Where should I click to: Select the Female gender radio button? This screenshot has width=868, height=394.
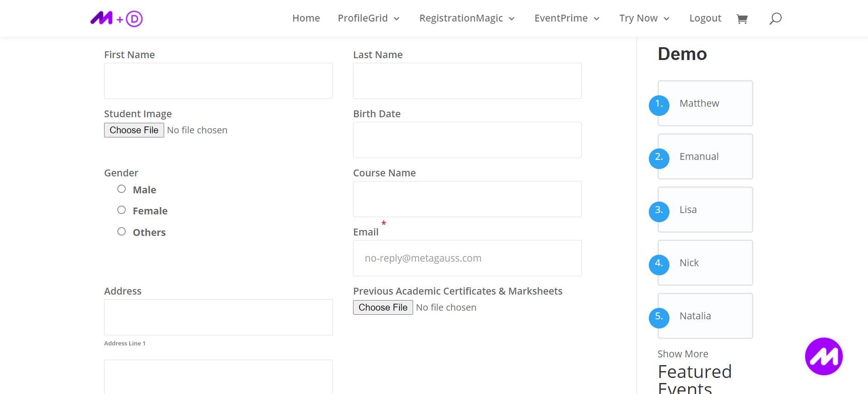(x=122, y=210)
